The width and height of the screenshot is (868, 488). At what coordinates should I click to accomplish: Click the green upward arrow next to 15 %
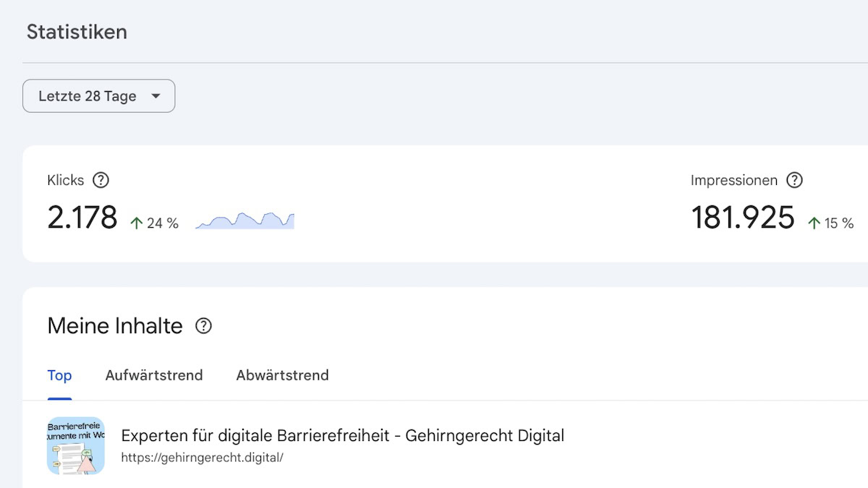click(814, 223)
